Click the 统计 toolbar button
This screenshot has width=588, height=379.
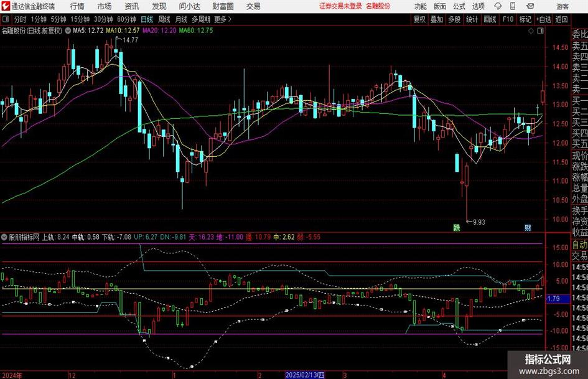tap(472, 19)
